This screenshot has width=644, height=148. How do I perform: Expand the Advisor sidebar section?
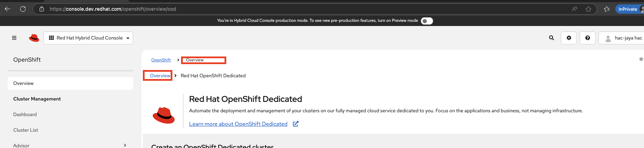click(125, 145)
